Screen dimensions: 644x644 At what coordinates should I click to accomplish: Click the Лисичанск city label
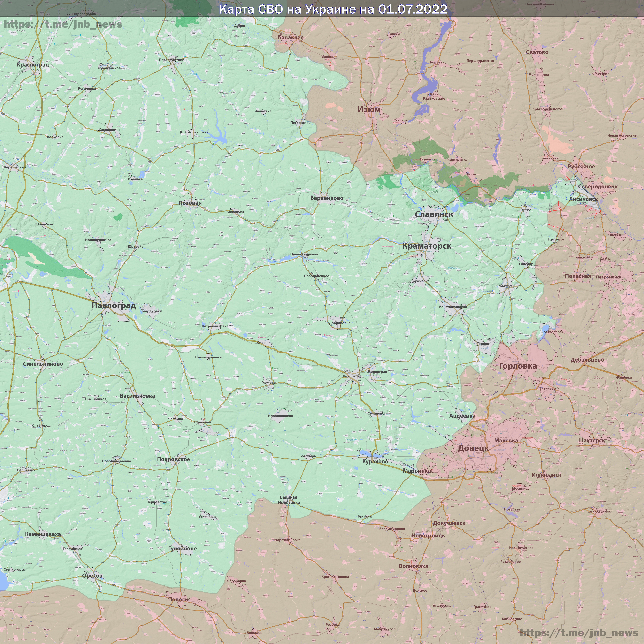(583, 199)
